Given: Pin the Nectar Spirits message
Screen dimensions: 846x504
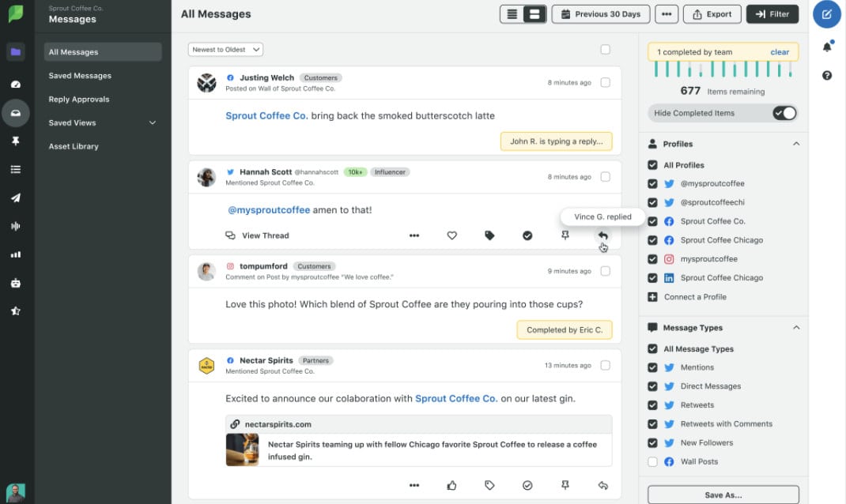Looking at the screenshot, I should tap(565, 486).
